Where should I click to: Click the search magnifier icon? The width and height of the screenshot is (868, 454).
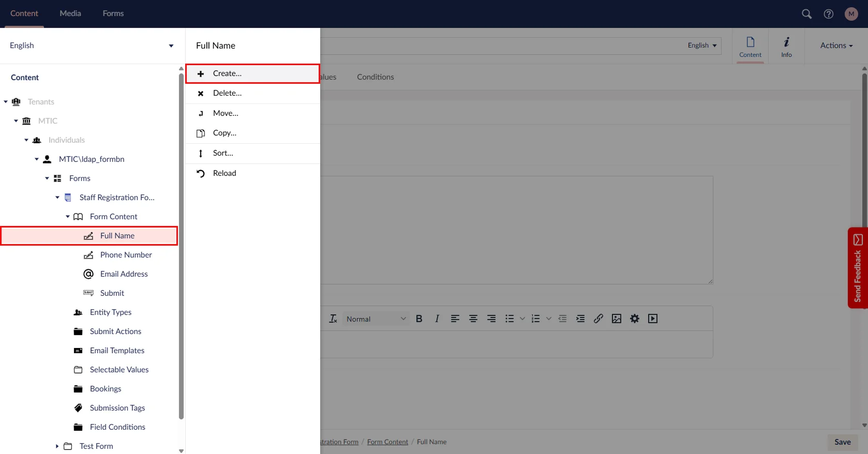[x=806, y=14]
